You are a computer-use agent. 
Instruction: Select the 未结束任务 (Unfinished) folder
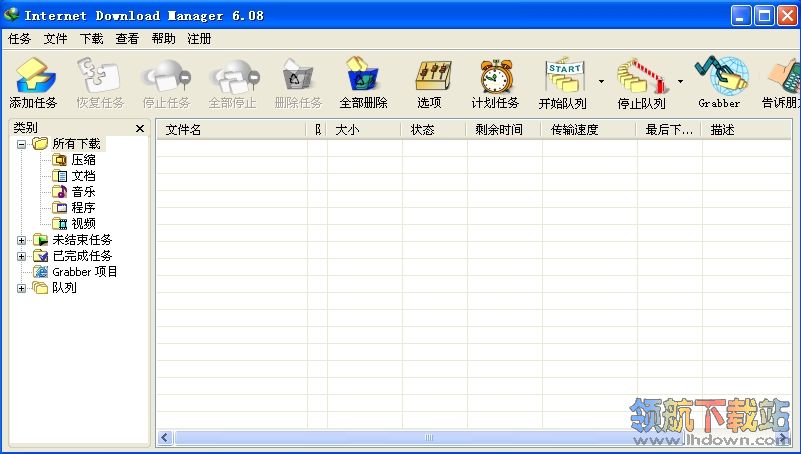pyautogui.click(x=72, y=240)
